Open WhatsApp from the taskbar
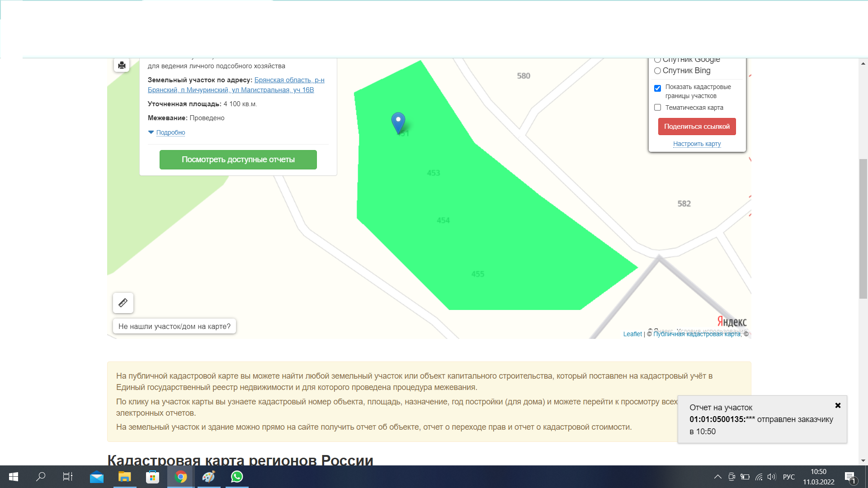The image size is (868, 488). pos(237,477)
